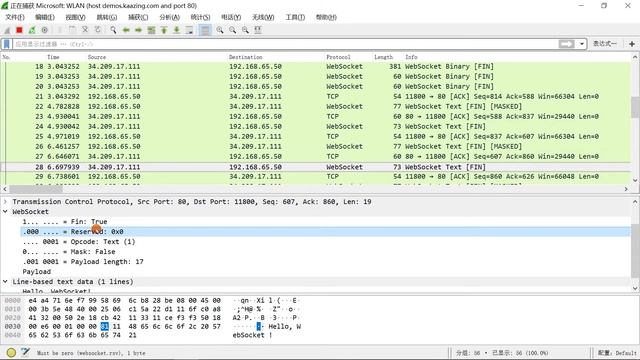Expand Transmission Control Protocol tree node

[x=5, y=202]
